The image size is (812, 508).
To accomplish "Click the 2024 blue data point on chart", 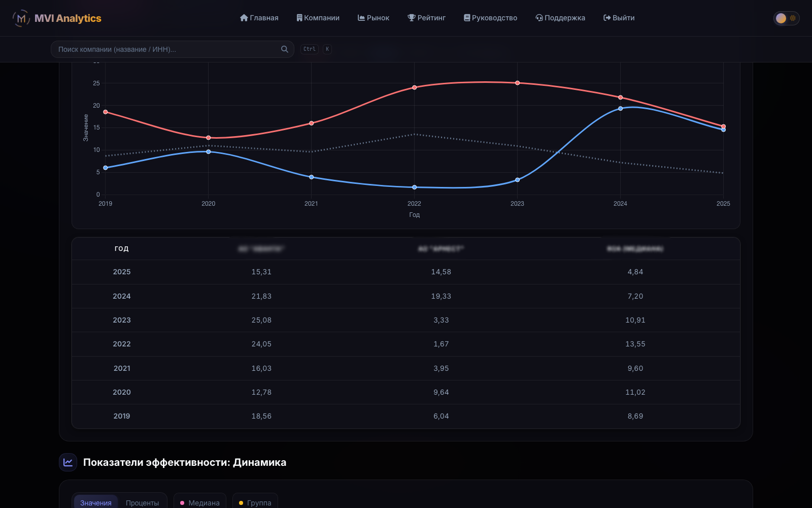I will tap(620, 108).
